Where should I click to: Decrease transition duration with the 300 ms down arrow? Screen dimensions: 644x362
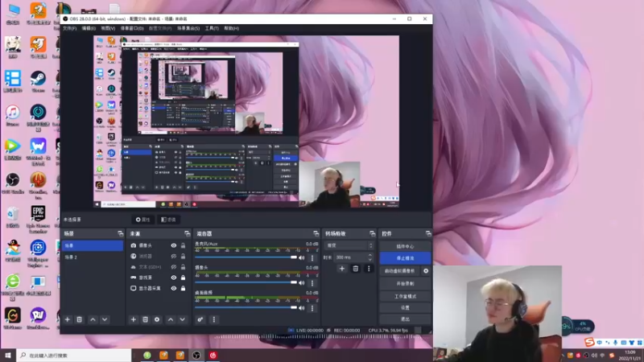370,259
